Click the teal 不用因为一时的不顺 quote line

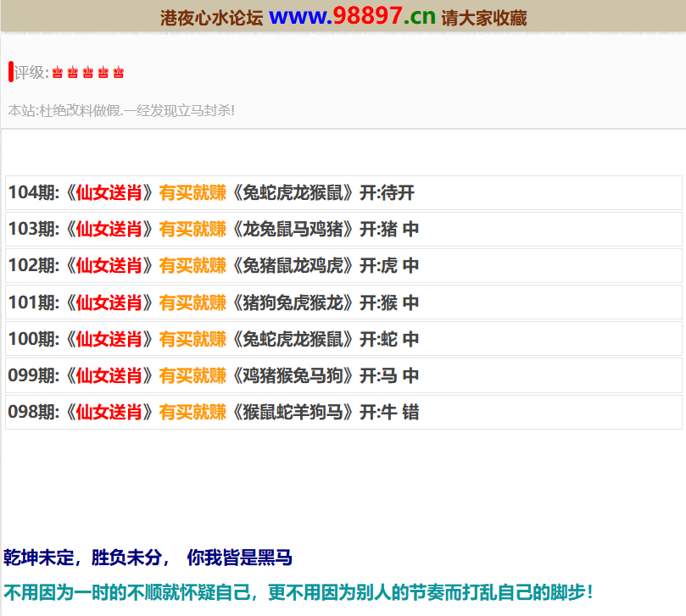[298, 592]
